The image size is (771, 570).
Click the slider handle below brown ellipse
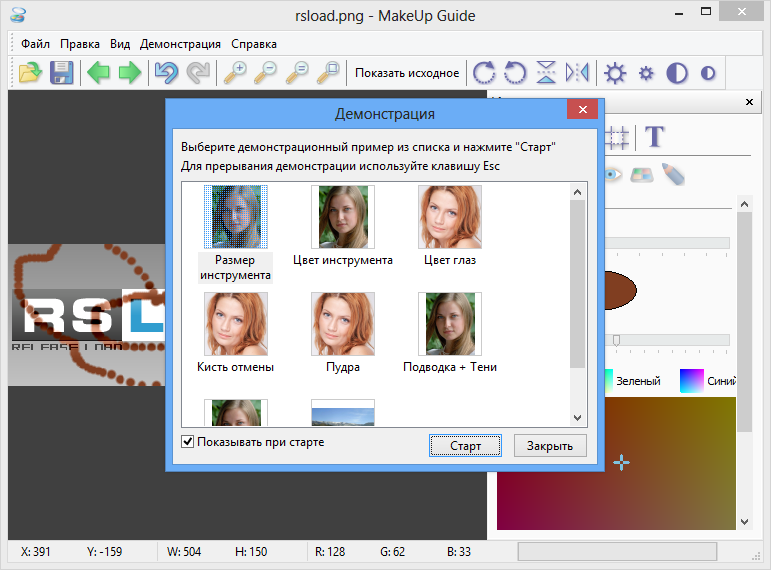pyautogui.click(x=616, y=340)
